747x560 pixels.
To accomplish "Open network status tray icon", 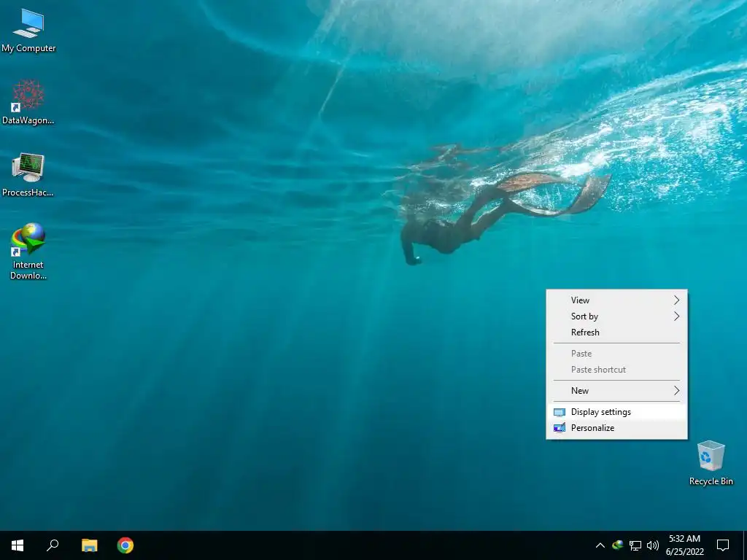I will [635, 545].
